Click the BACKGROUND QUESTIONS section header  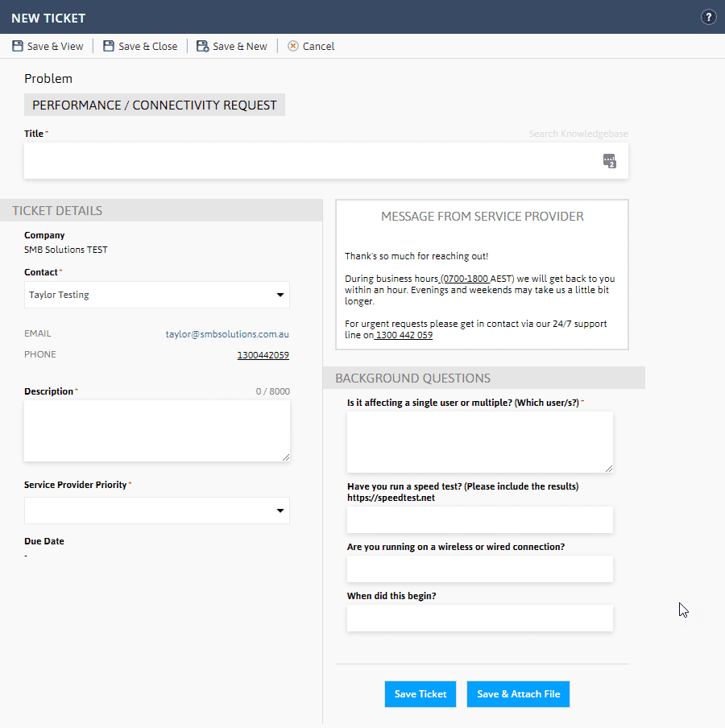pos(484,378)
